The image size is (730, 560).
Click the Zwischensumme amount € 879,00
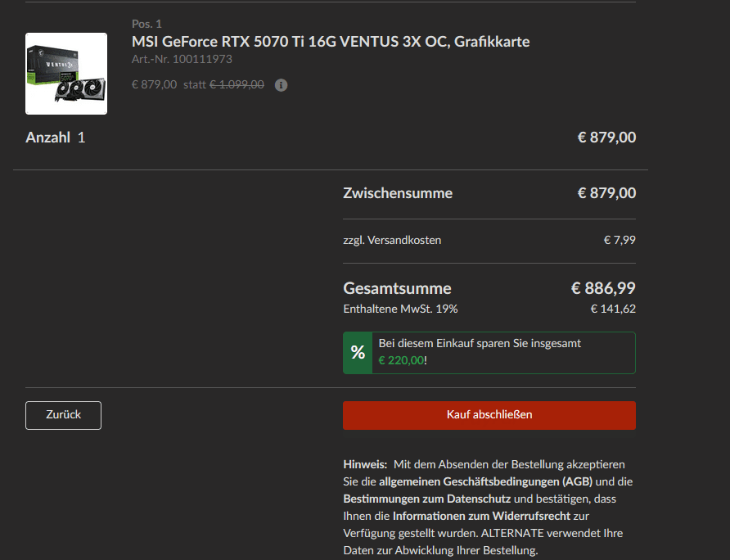606,193
